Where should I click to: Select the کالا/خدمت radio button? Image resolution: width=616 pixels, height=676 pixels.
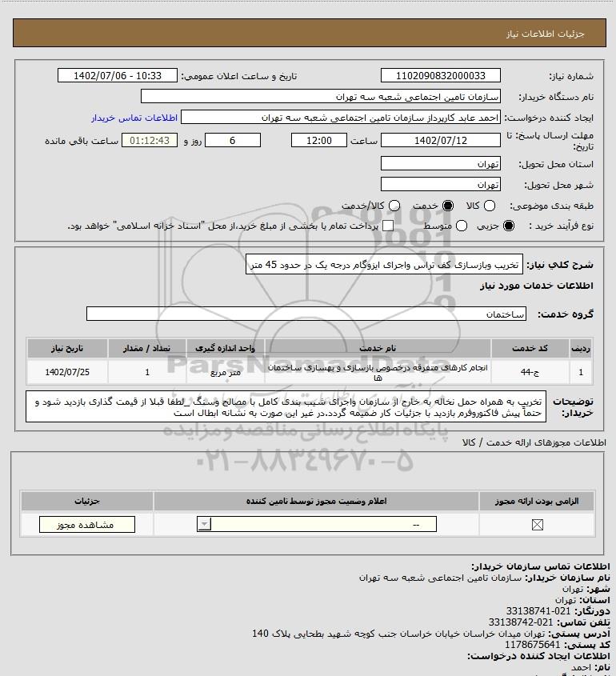pos(394,206)
